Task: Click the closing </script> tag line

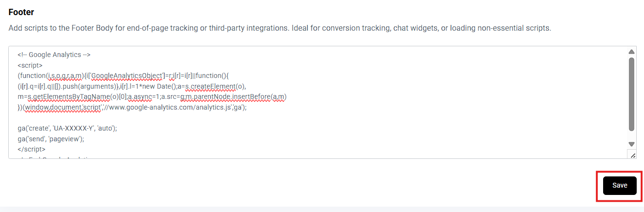Action: [31, 149]
